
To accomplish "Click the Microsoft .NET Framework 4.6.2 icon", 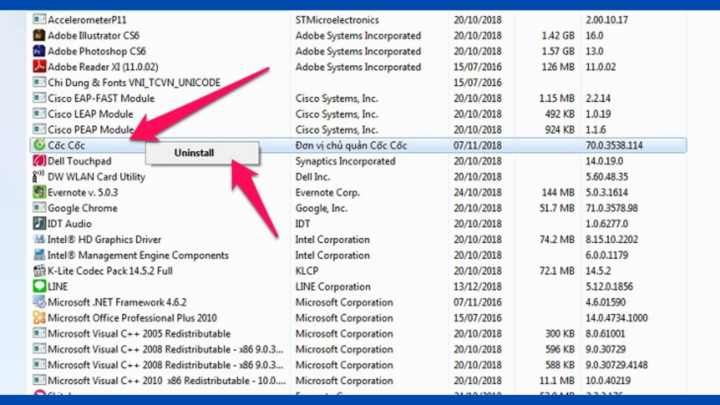I will (39, 302).
